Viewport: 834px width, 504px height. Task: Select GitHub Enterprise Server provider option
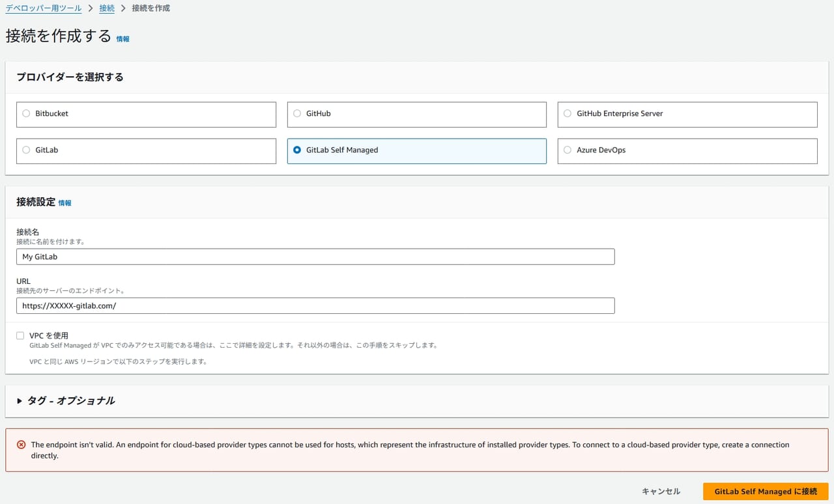tap(568, 113)
